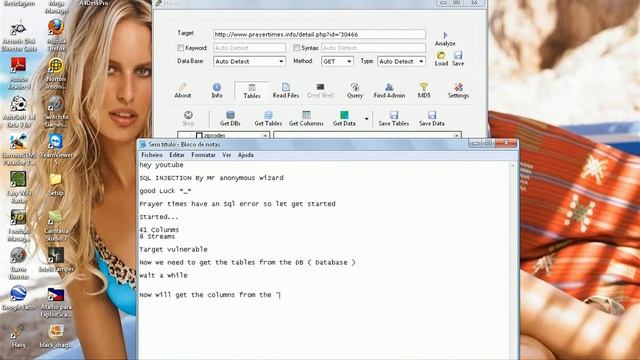
Task: Click the Save Data icon
Action: click(x=432, y=115)
